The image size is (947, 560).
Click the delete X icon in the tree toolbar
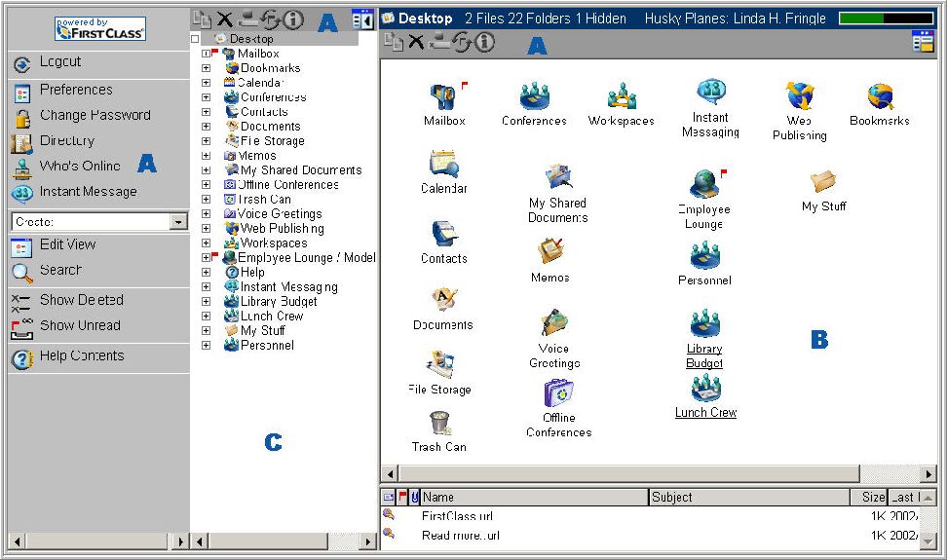tap(224, 19)
